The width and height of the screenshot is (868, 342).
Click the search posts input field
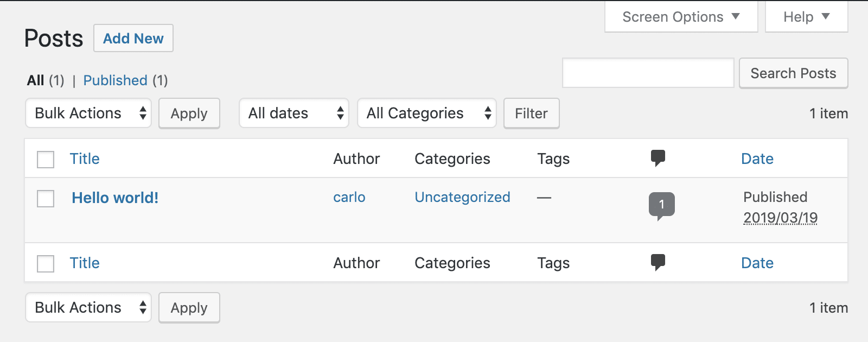point(648,73)
